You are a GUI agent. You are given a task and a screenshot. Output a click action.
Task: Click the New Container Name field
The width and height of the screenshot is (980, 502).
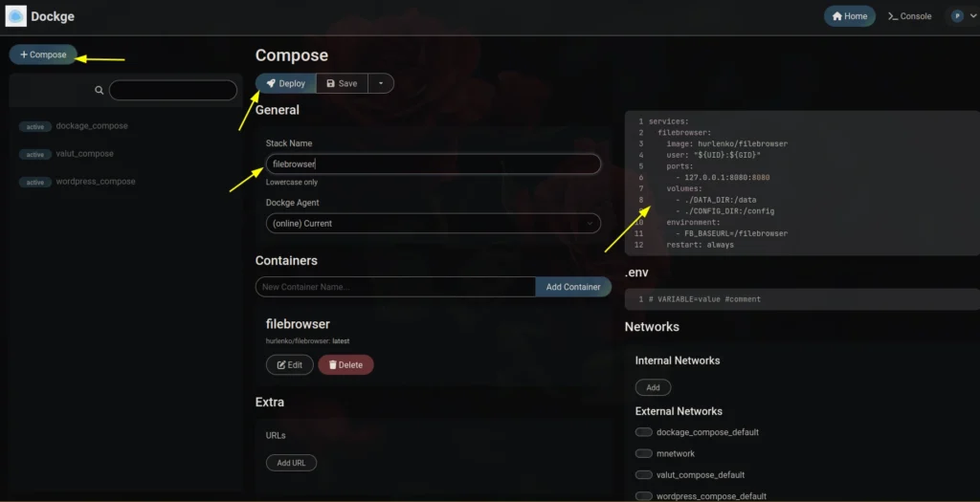coord(395,287)
